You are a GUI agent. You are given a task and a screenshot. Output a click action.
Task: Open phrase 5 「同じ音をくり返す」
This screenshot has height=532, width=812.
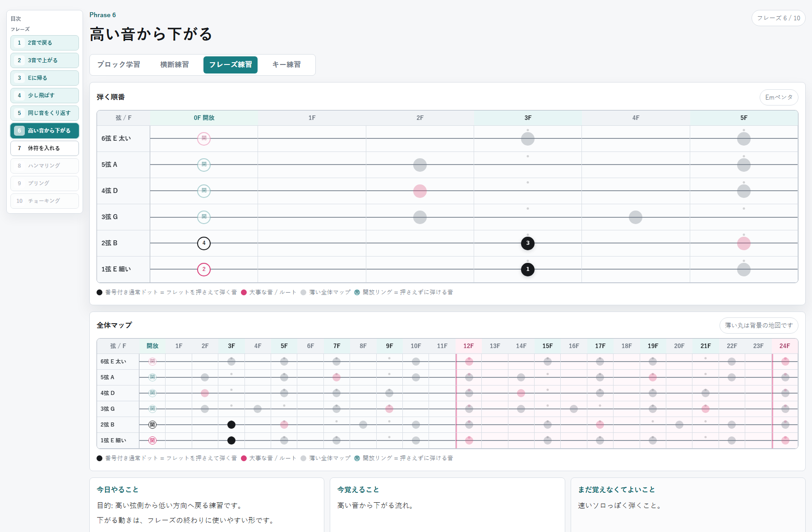(45, 113)
